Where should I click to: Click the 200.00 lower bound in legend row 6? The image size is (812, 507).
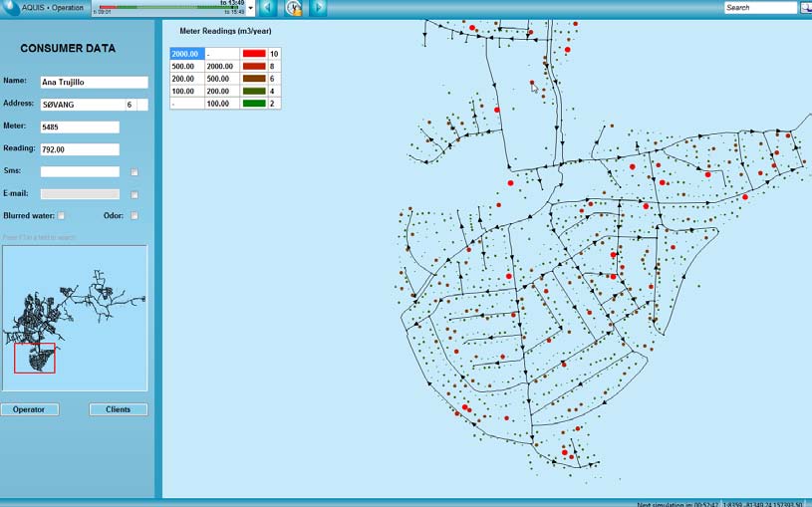[187, 79]
